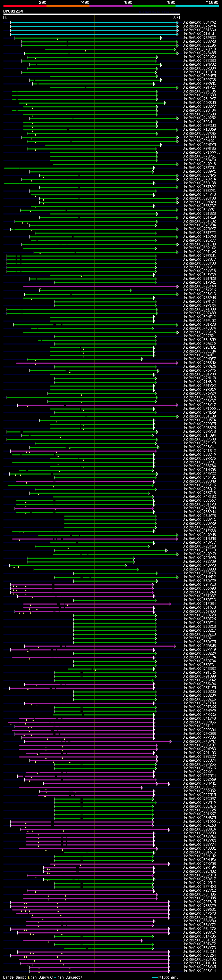
Task: Open hit UniRef100_B4YYB1
Action: pyautogui.click(x=199, y=210)
